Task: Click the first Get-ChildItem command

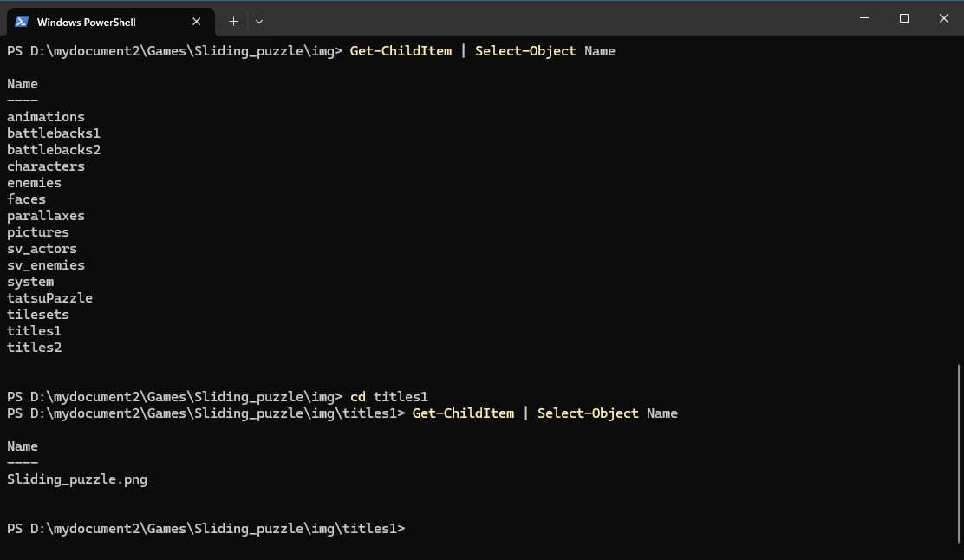Action: [401, 51]
